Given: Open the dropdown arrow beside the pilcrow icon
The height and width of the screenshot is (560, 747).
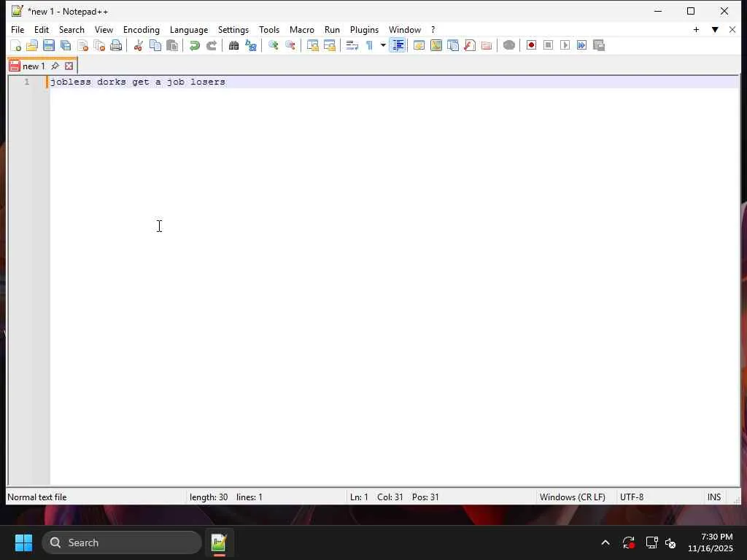Looking at the screenshot, I should [382, 45].
